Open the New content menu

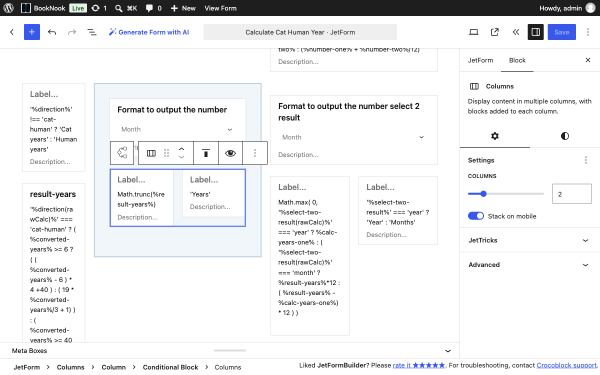coord(183,8)
